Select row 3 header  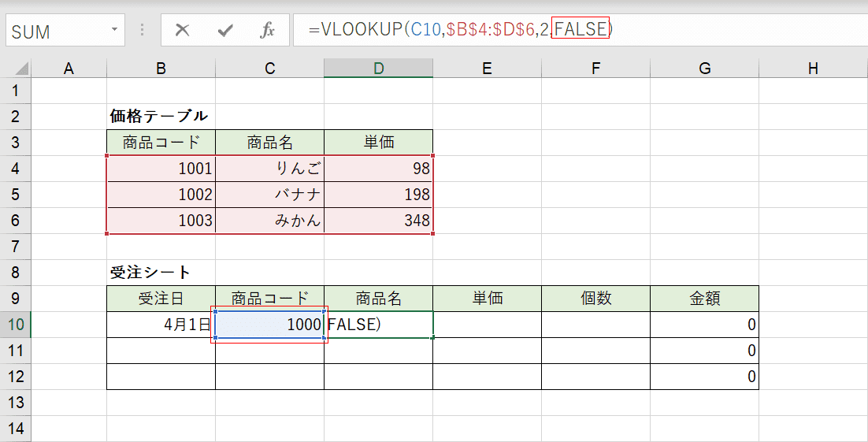pos(16,143)
